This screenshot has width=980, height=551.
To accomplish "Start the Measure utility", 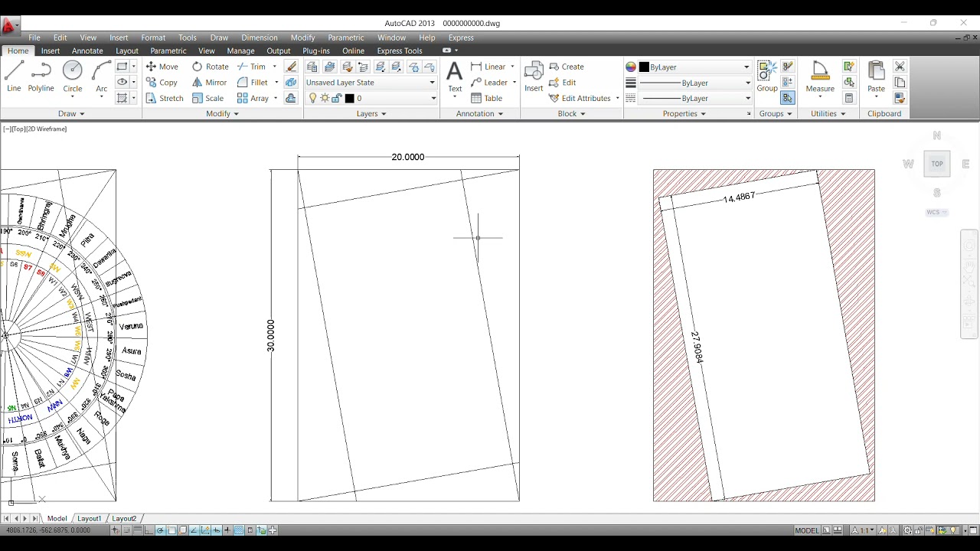I will [820, 77].
